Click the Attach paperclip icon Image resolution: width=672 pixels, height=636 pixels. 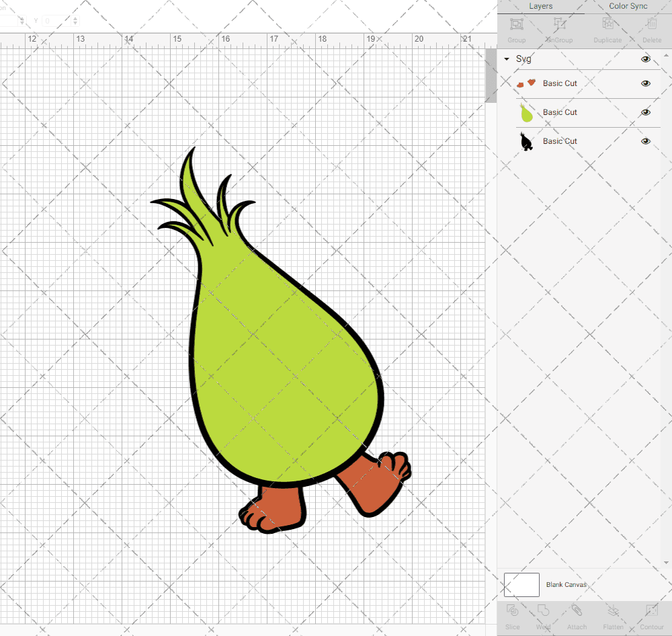577,610
